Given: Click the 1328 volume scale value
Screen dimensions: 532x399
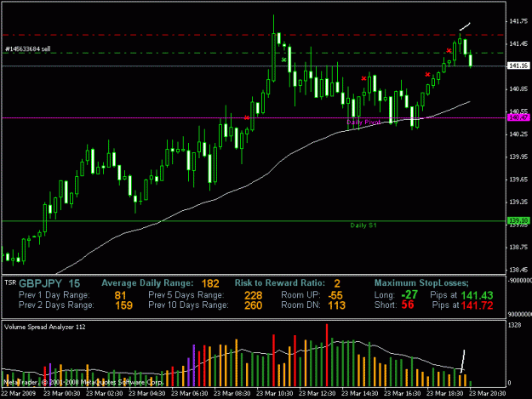Looking at the screenshot, I should (515, 325).
